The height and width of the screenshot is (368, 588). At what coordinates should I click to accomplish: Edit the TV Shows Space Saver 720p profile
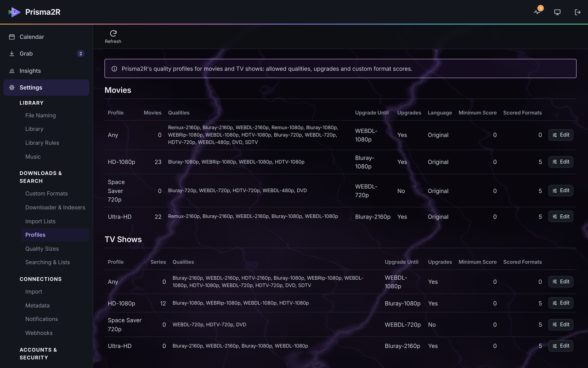pyautogui.click(x=560, y=325)
